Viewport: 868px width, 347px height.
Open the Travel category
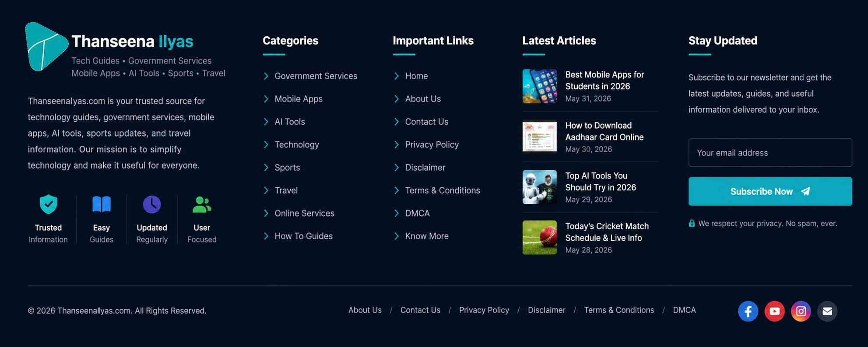click(x=286, y=190)
